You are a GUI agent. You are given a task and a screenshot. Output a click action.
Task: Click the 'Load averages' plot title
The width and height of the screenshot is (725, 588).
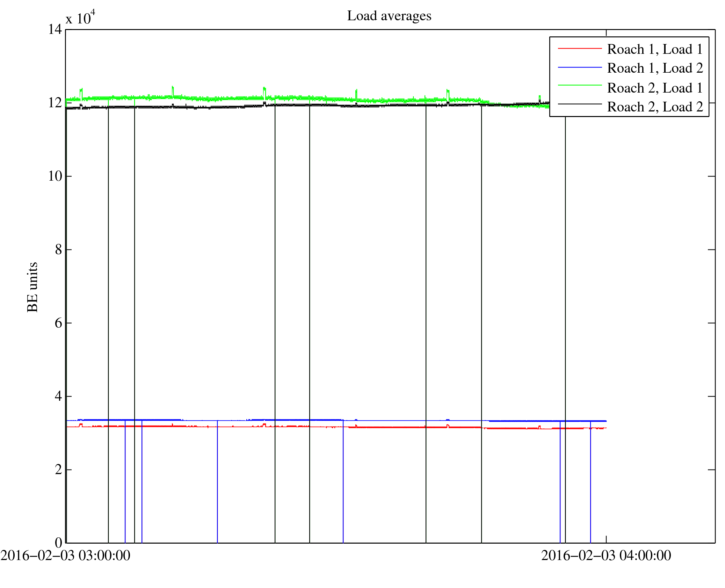[x=389, y=16]
